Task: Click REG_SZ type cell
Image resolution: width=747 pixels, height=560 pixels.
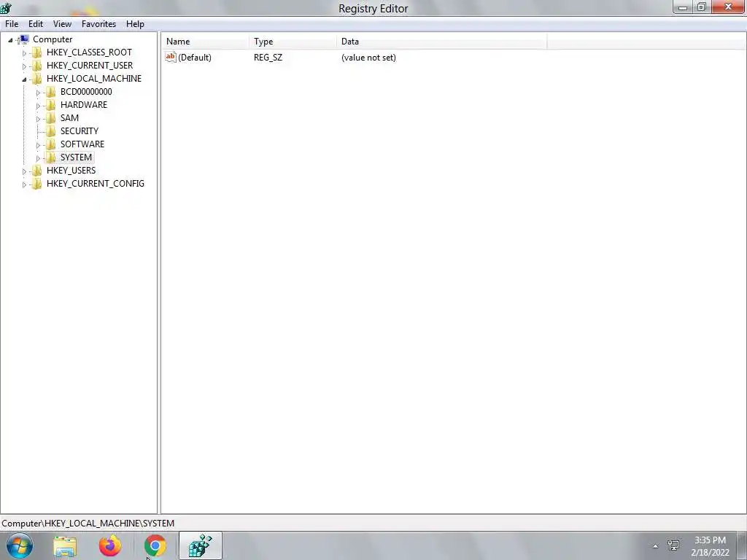Action: tap(268, 58)
